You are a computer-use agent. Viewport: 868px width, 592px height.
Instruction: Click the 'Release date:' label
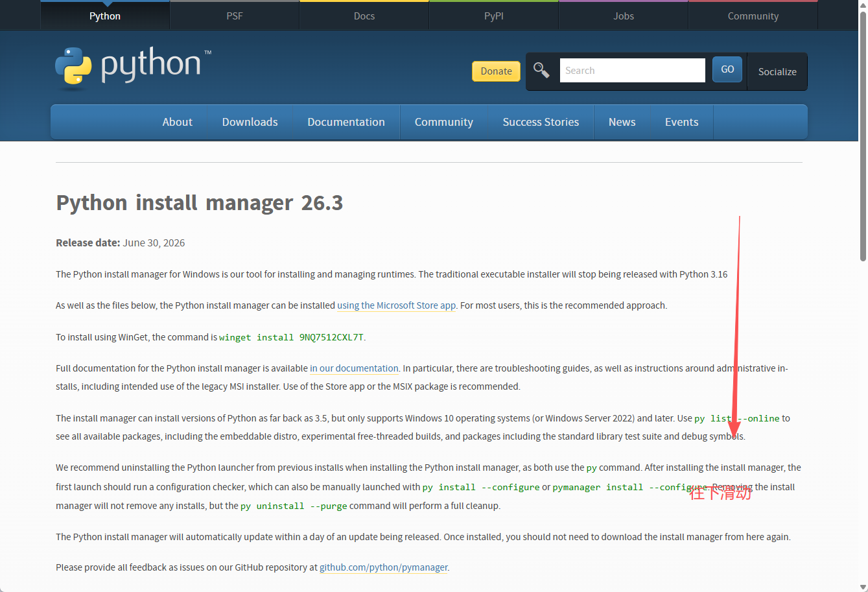(88, 243)
